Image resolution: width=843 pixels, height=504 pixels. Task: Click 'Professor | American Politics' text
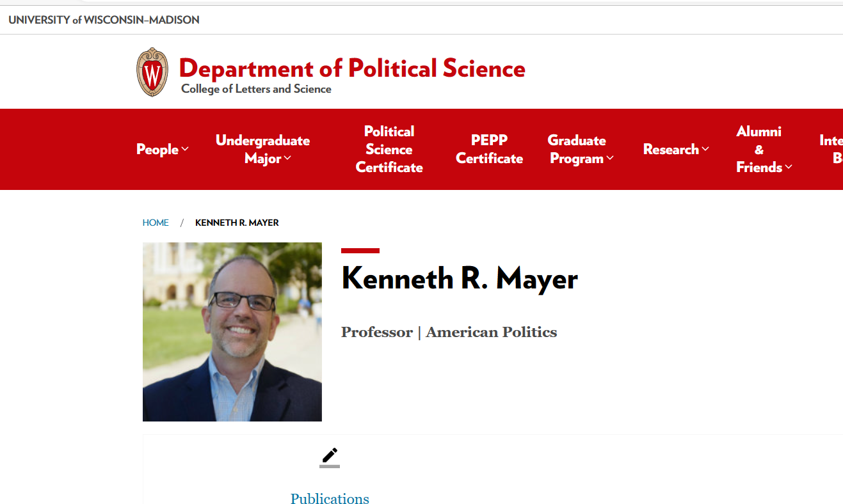tap(449, 332)
